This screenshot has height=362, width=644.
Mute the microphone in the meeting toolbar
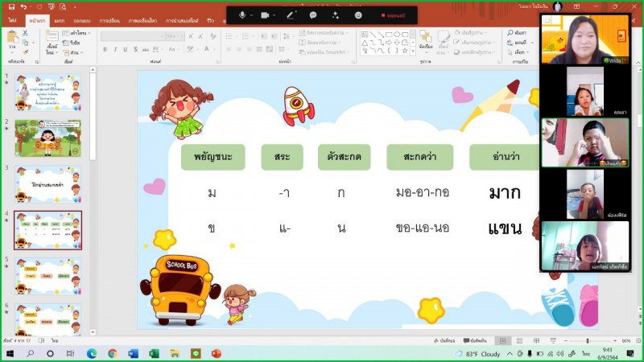click(242, 15)
